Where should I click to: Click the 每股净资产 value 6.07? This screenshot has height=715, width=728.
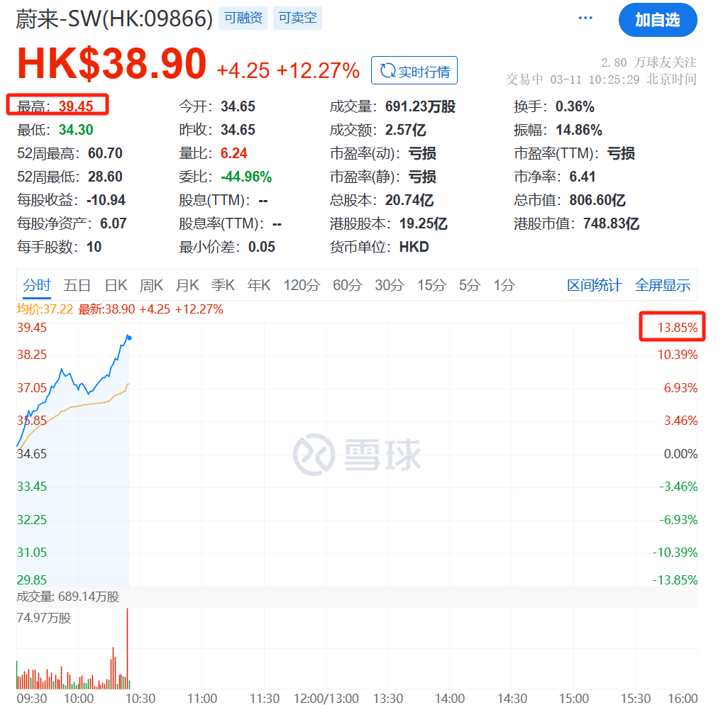click(x=114, y=223)
